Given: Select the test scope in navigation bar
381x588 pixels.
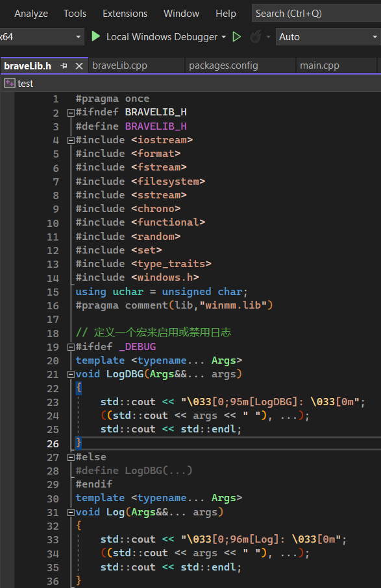Looking at the screenshot, I should 25,84.
